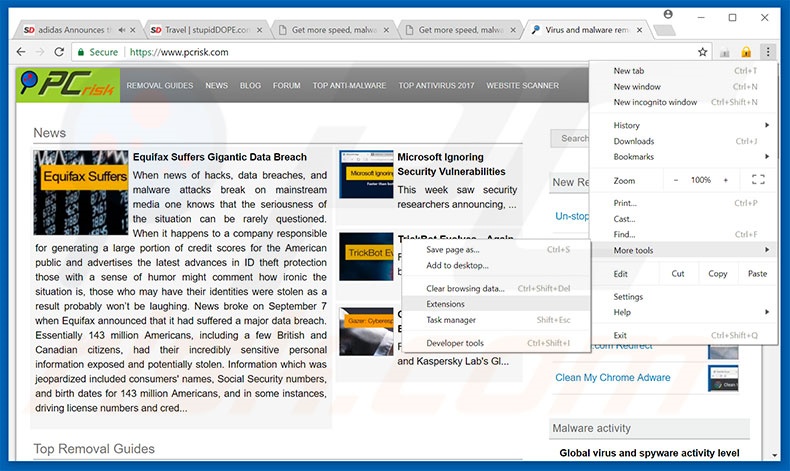The height and width of the screenshot is (471, 790).
Task: Click Microsoft Ignoring article thumbnail
Action: pyautogui.click(x=366, y=174)
